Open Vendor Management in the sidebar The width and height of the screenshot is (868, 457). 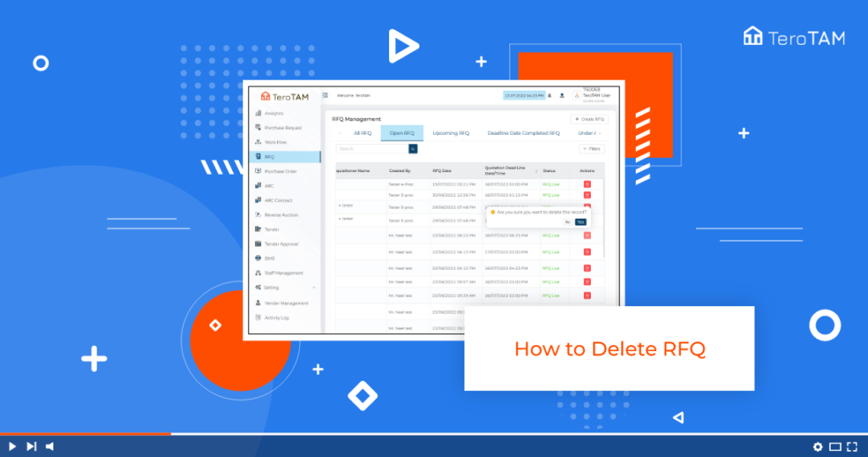[x=285, y=303]
